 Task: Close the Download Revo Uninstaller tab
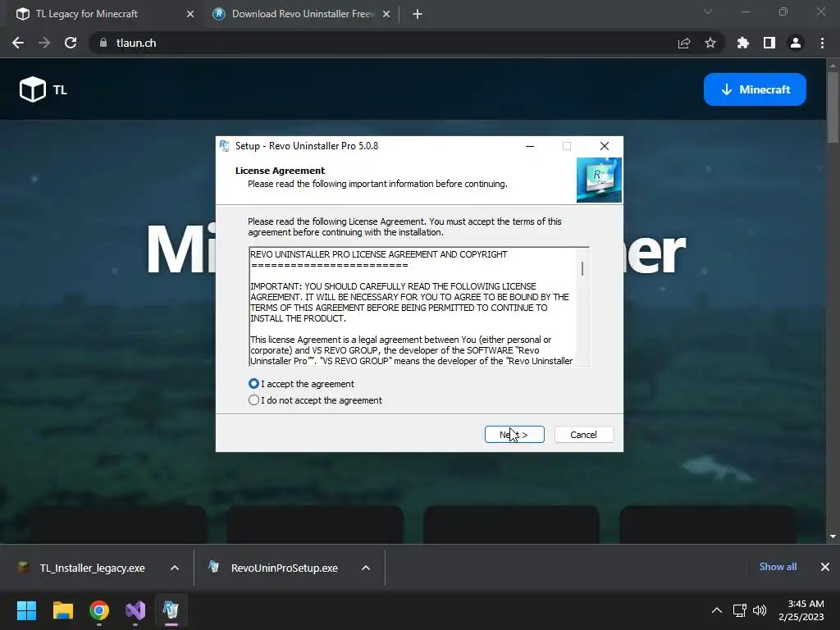point(386,14)
